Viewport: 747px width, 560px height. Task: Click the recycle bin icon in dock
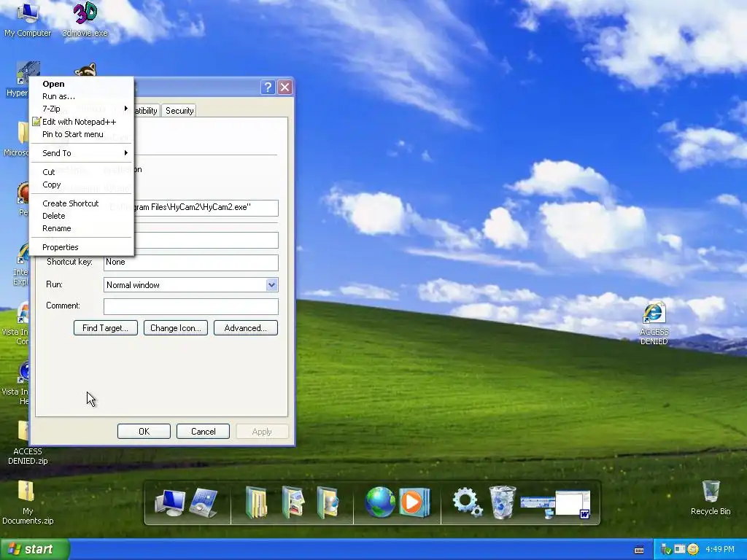[503, 502]
